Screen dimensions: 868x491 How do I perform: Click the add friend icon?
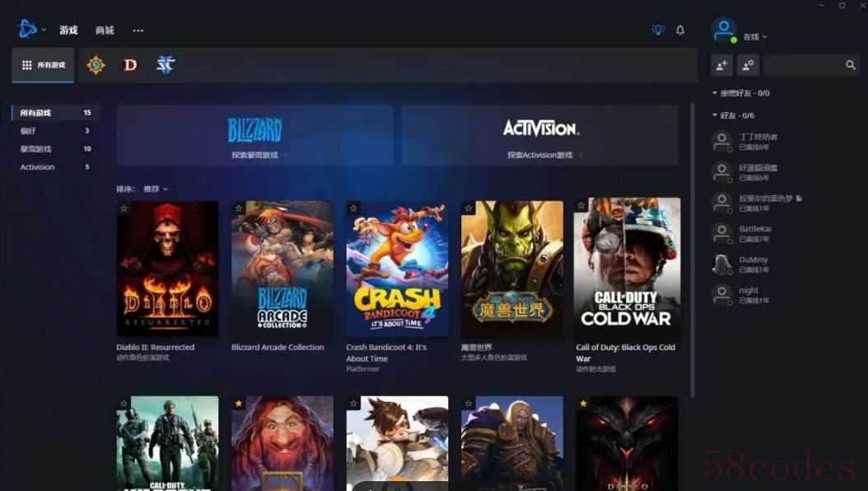[721, 65]
